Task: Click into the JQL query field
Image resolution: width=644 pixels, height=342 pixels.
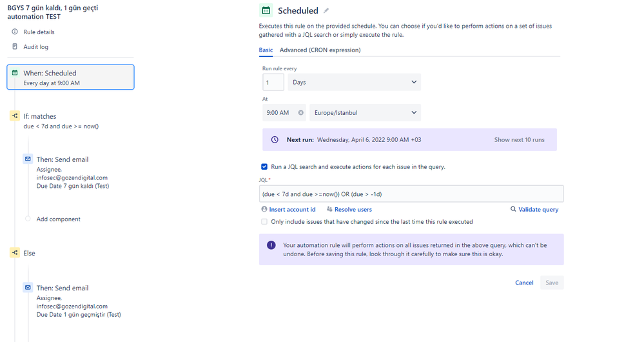Action: pyautogui.click(x=411, y=194)
